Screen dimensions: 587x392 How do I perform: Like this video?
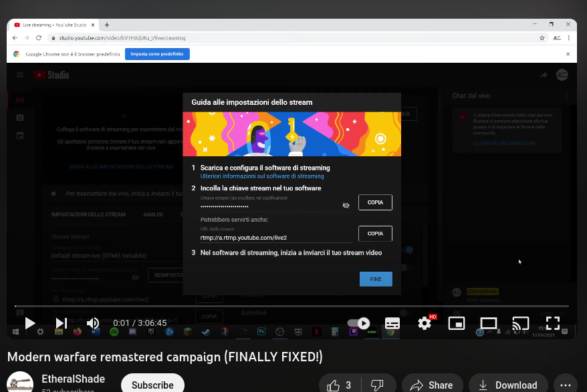click(x=340, y=385)
